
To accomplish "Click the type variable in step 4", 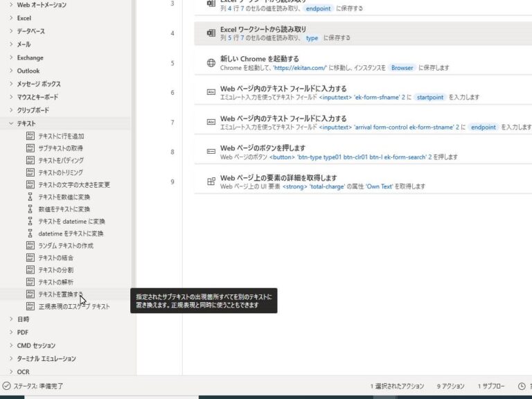I will [312, 38].
